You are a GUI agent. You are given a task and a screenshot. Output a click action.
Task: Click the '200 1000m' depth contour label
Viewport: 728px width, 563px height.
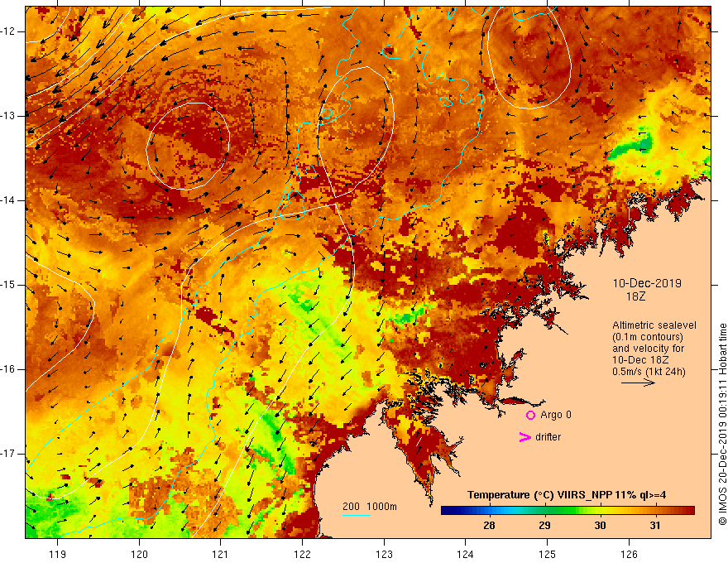pos(370,507)
